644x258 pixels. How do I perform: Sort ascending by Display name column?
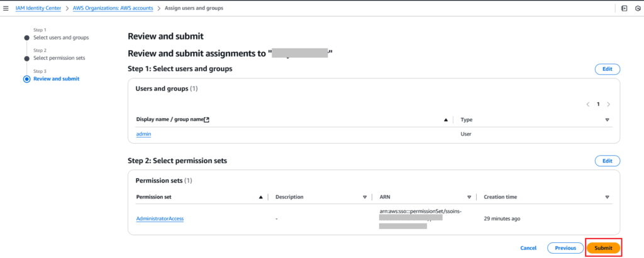446,120
